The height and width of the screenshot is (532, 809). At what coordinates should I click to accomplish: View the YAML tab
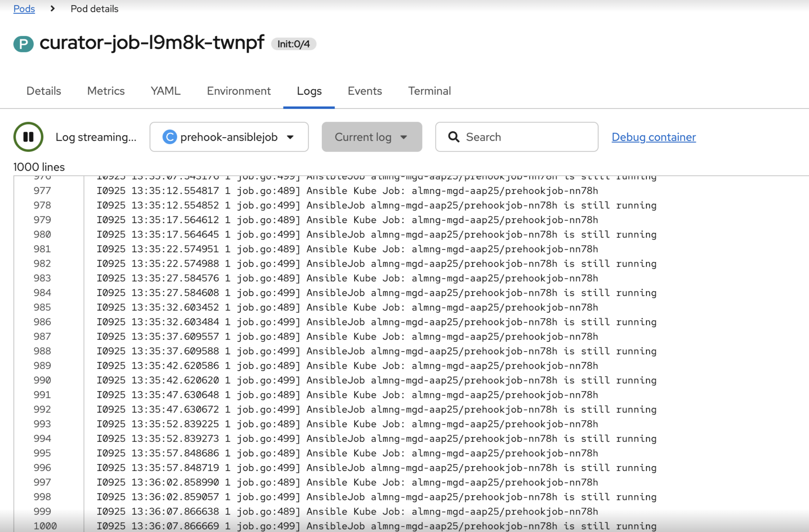coord(165,91)
